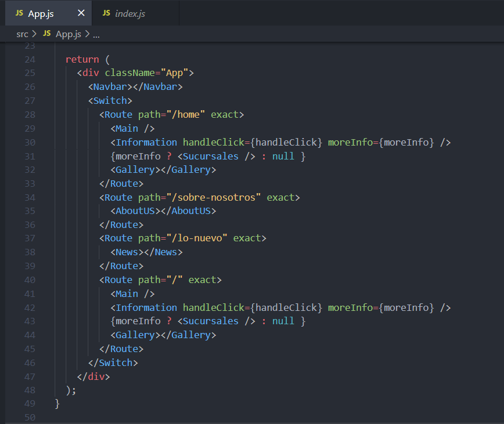Click the JS language icon on the App.js tab
This screenshot has width=504, height=424.
(19, 12)
